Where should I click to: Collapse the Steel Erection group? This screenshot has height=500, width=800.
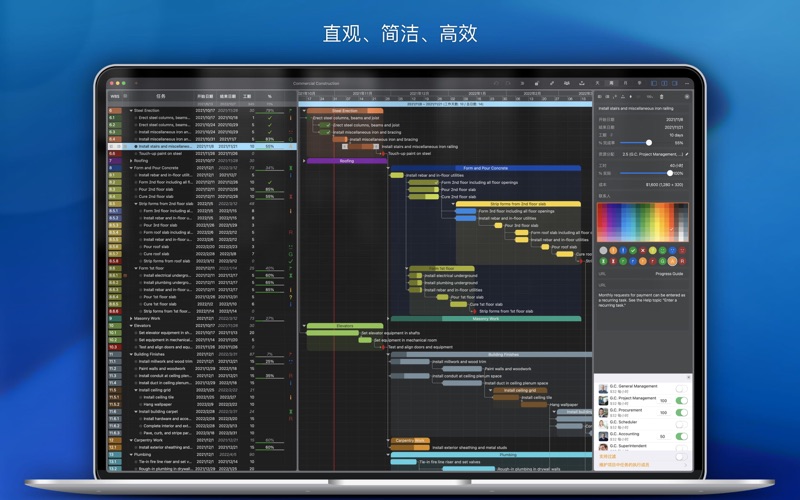pyautogui.click(x=131, y=110)
